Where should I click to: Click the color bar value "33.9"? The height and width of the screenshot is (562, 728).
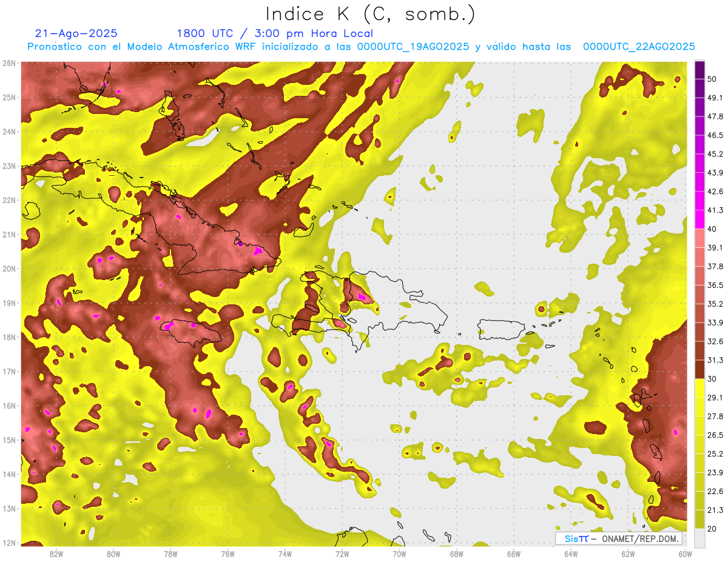pyautogui.click(x=715, y=323)
